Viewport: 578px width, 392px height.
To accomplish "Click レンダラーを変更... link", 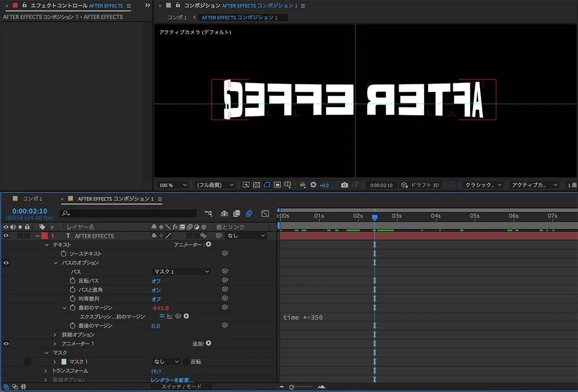I will pyautogui.click(x=172, y=380).
